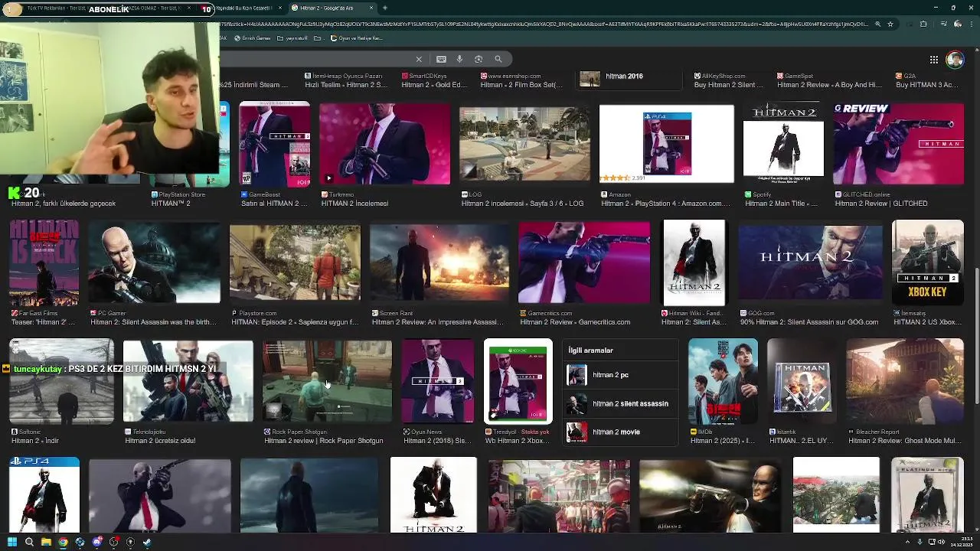Open the LOG Hitman 2 incelemesi screenshot

[524, 144]
